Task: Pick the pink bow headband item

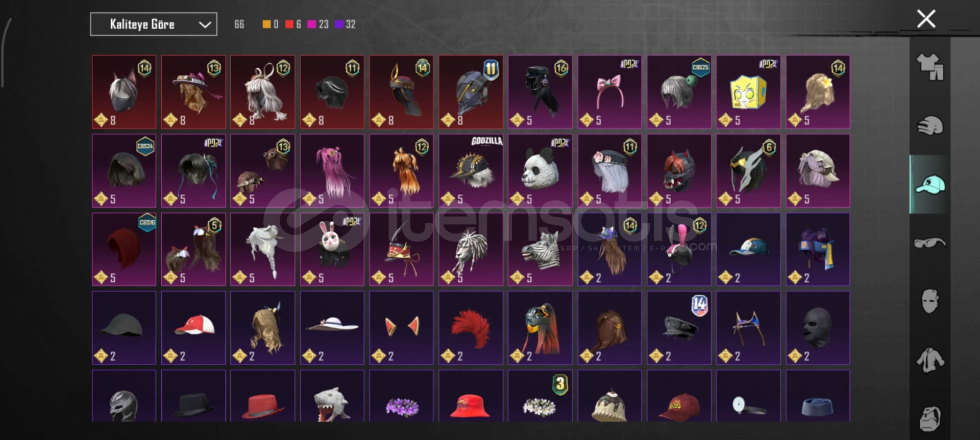Action: click(609, 92)
